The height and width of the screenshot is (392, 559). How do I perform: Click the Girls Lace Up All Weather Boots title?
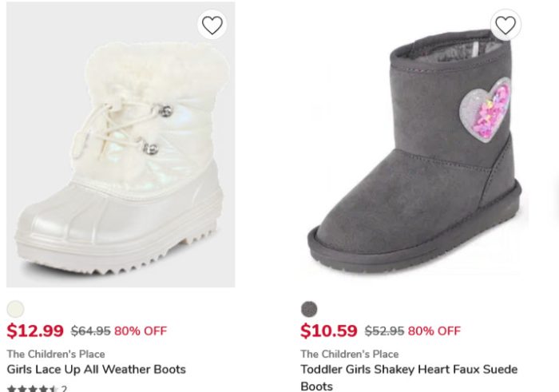click(96, 370)
